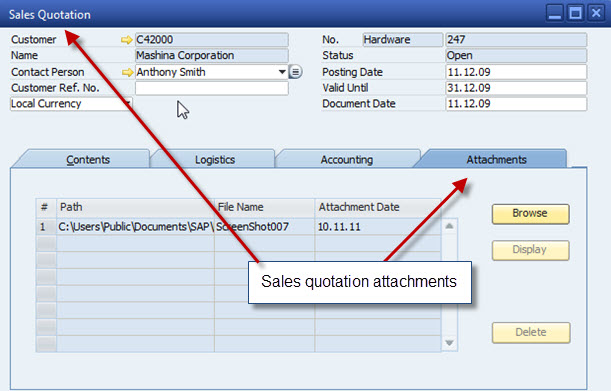This screenshot has width=611, height=391.
Task: Click the Mashina Corporation name field
Action: point(212,55)
